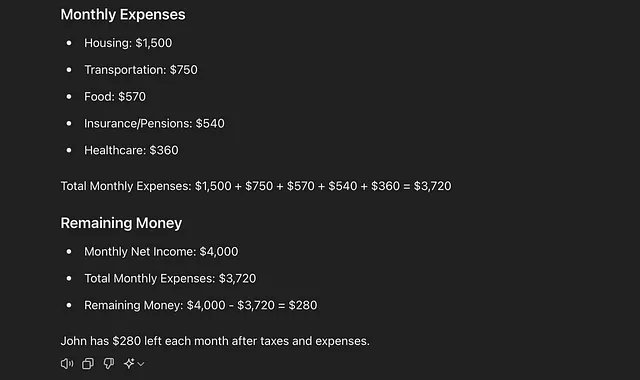This screenshot has width=640, height=380.
Task: Click the sparkle change-model icon
Action: click(129, 363)
